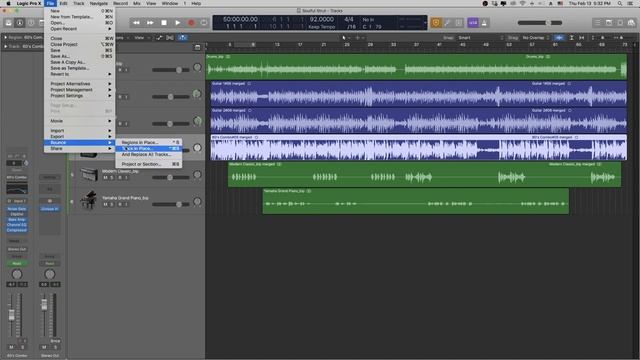Image resolution: width=640 pixels, height=360 pixels.
Task: Click the Fast Forward transport button
Action: pos(150,23)
